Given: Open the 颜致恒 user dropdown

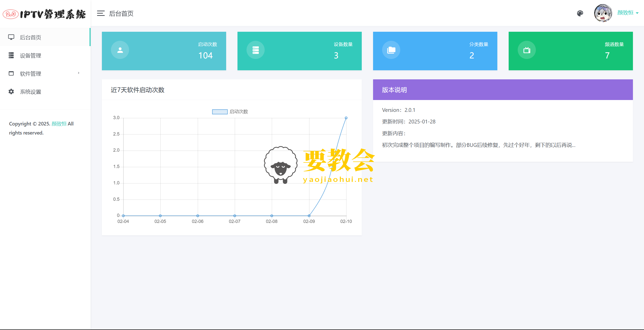Looking at the screenshot, I should tap(628, 13).
